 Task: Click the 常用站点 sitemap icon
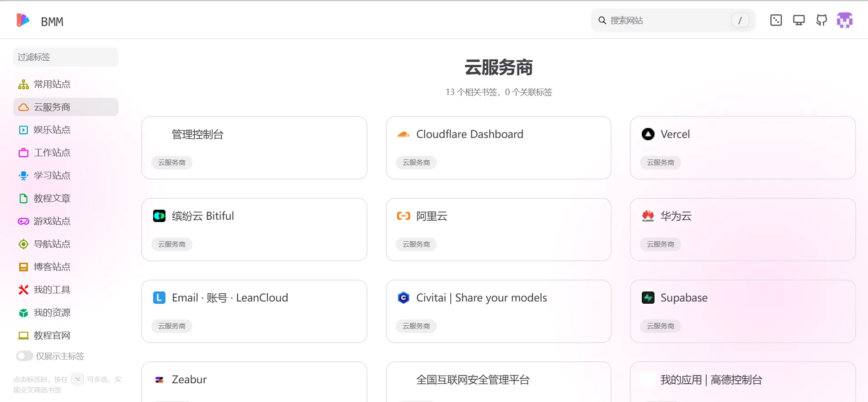tap(23, 84)
